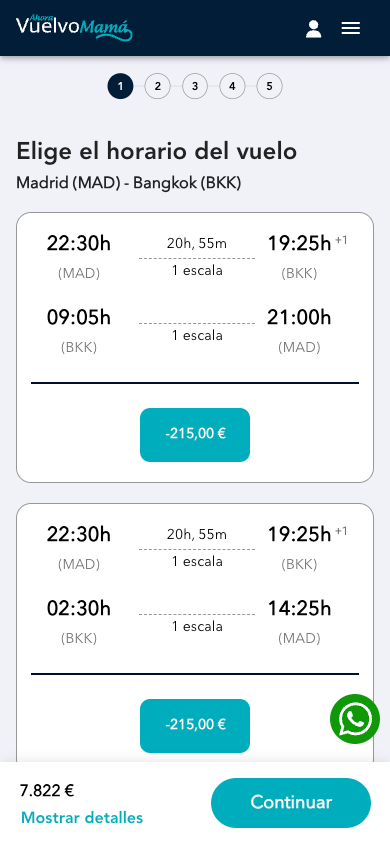
Task: Click second card's 20h, 55m duration
Action: click(x=197, y=534)
